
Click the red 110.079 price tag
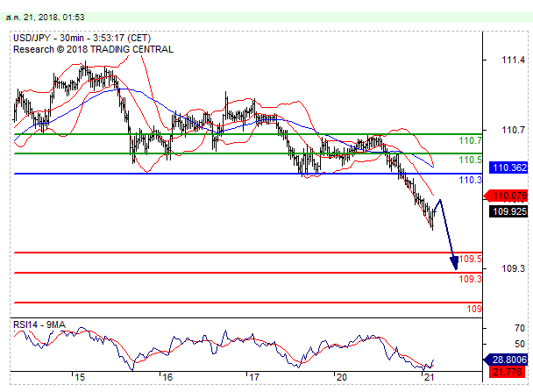tap(506, 196)
